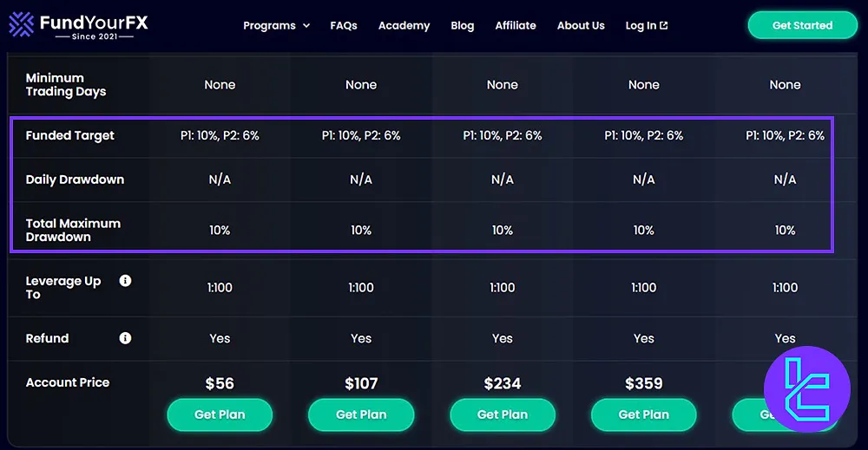Choose Get Plan for the $359 account
868x450 pixels.
click(x=644, y=414)
